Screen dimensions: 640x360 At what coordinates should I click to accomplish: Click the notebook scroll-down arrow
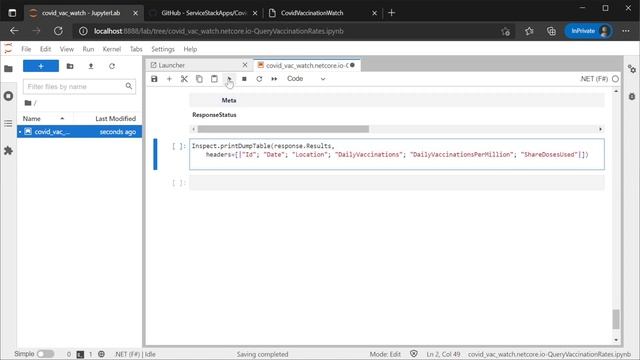(x=616, y=340)
